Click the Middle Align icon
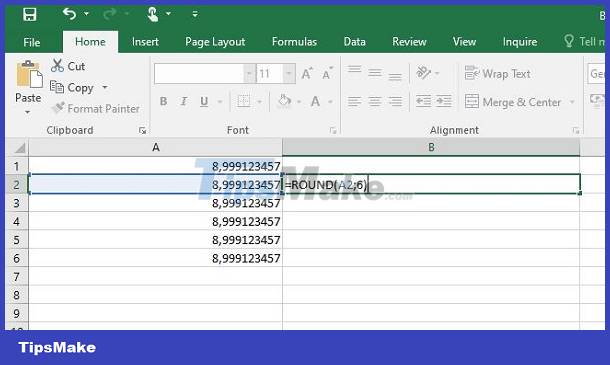 (x=375, y=72)
